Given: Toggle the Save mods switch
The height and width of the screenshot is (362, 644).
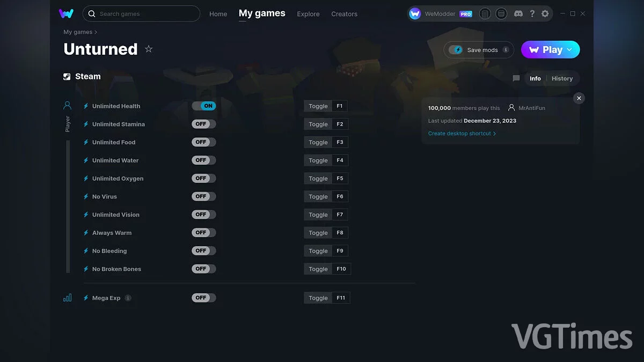Looking at the screenshot, I should [x=456, y=50].
